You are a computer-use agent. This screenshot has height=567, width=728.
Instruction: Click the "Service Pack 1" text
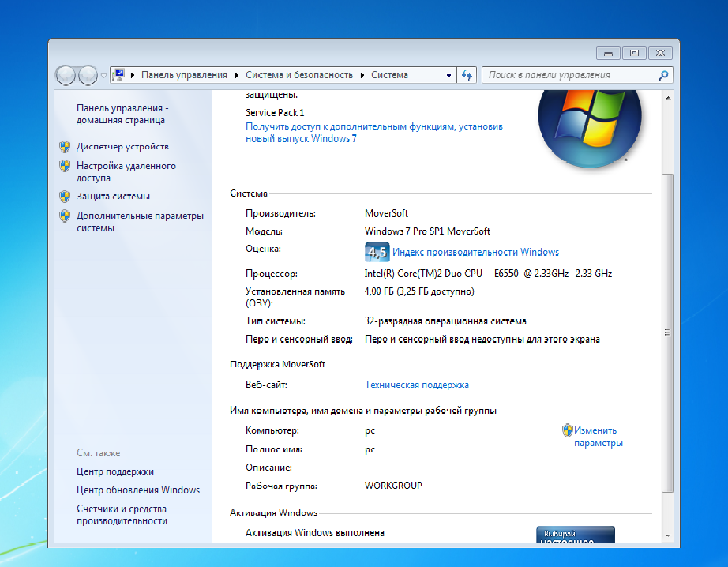[275, 113]
